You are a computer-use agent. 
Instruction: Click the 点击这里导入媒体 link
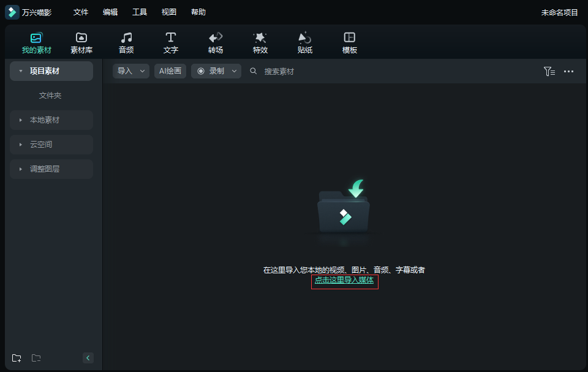coord(344,280)
